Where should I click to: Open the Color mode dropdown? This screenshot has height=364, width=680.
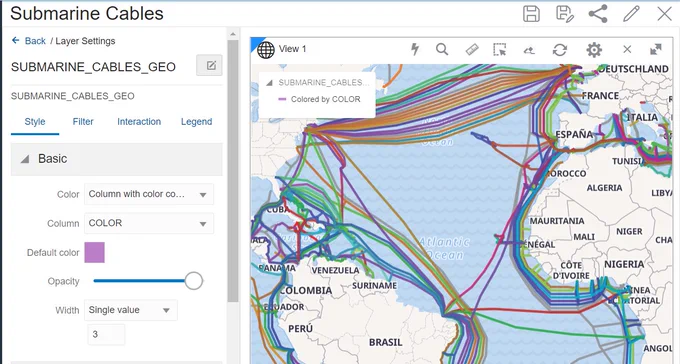[x=149, y=194]
